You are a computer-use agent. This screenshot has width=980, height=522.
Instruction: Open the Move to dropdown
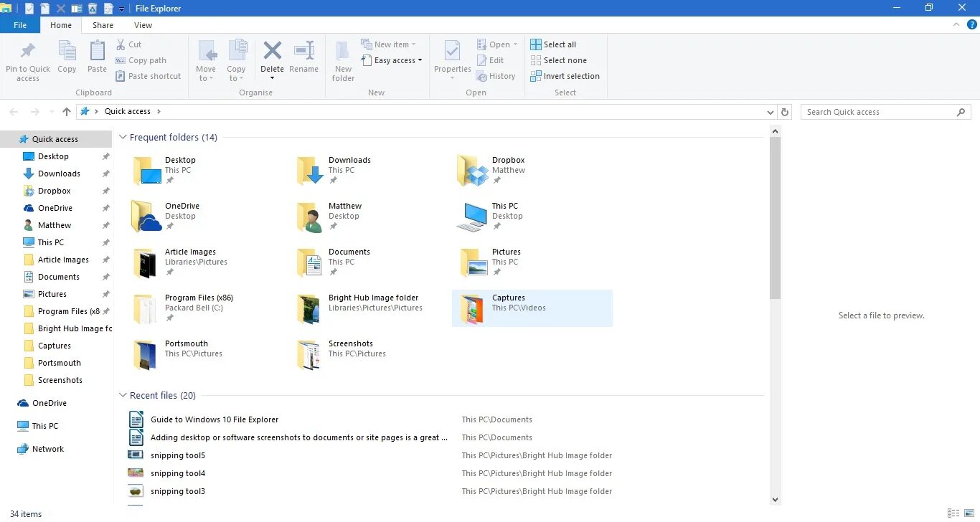[x=206, y=60]
